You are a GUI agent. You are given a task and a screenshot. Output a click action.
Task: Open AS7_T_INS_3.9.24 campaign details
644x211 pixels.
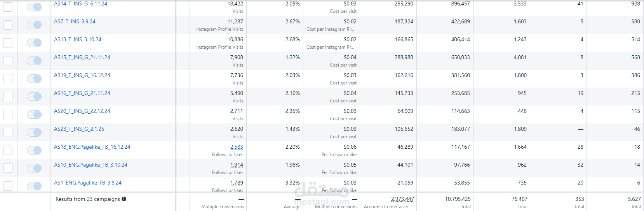[75, 21]
